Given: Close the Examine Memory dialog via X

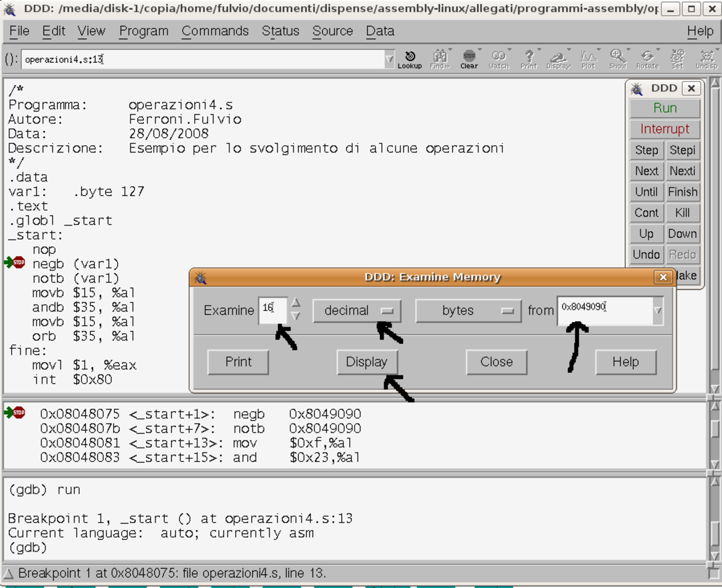Looking at the screenshot, I should click(663, 277).
